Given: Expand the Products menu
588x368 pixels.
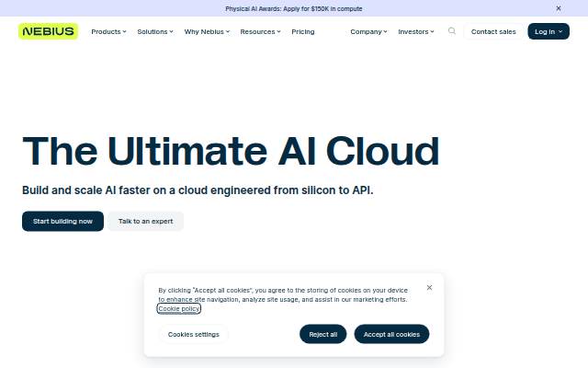Looking at the screenshot, I should [108, 31].
